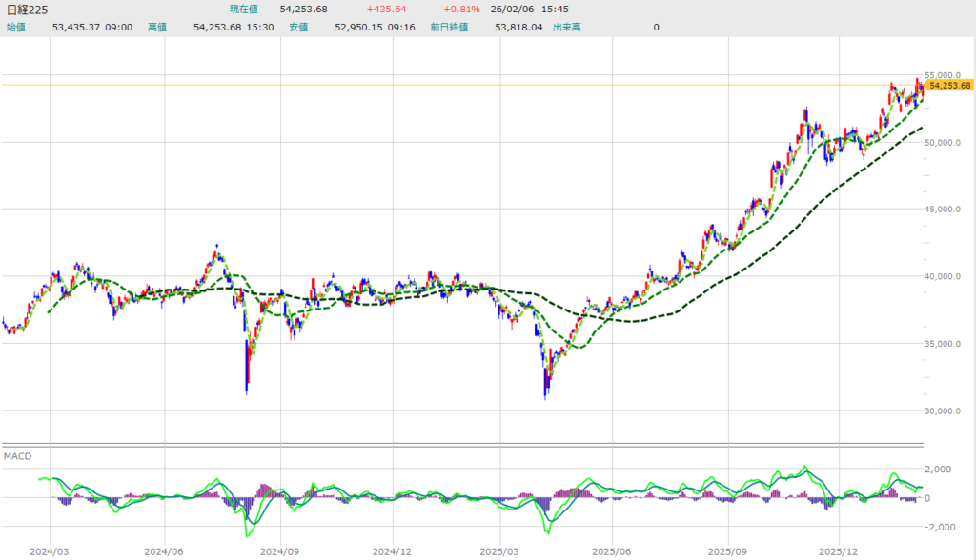This screenshot has width=976, height=560.
Task: Click the 高値 high price label
Action: click(157, 28)
